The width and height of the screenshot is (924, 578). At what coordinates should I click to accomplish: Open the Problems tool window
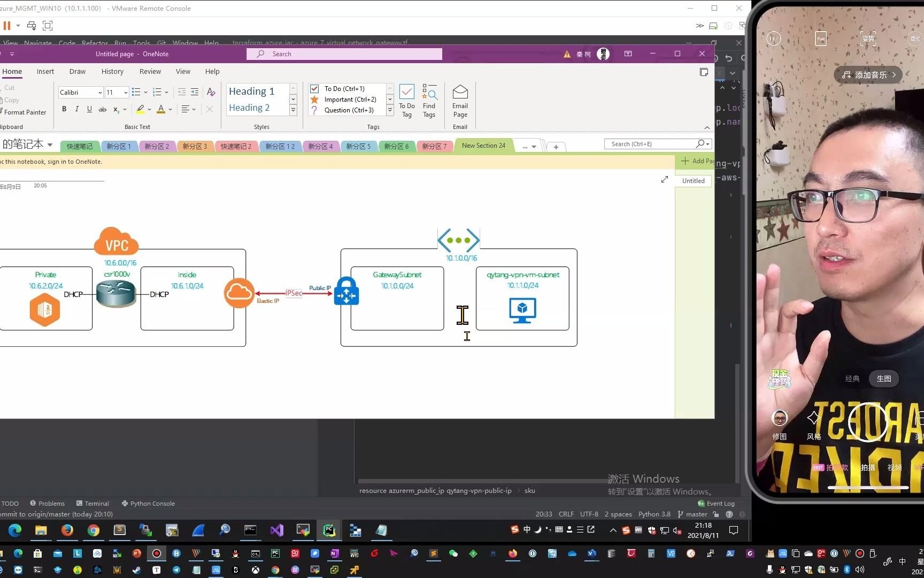point(48,504)
